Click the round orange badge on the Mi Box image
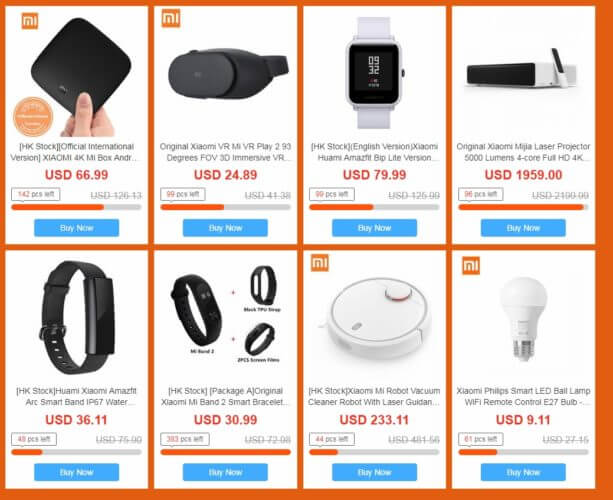Viewport: 613px width, 500px height. [33, 116]
